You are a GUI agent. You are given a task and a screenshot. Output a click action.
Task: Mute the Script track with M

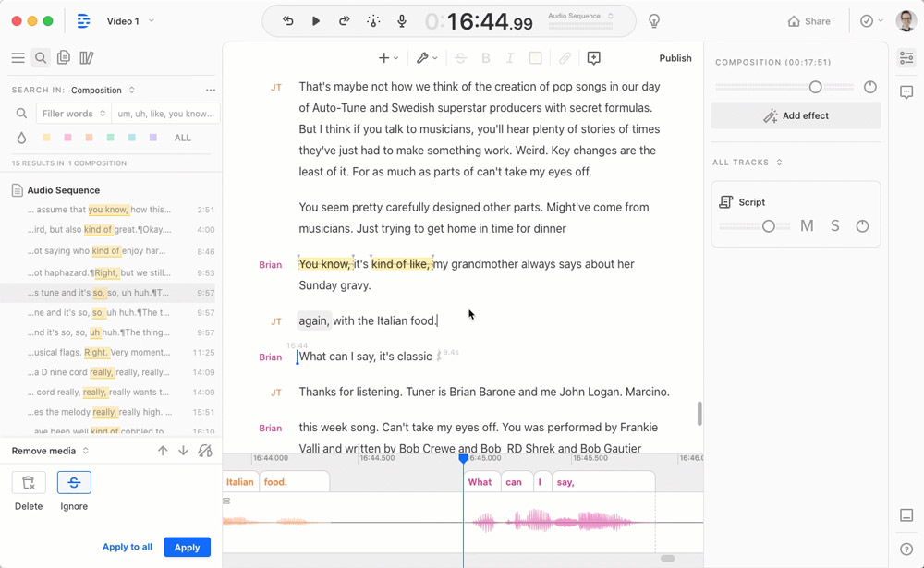tap(807, 226)
